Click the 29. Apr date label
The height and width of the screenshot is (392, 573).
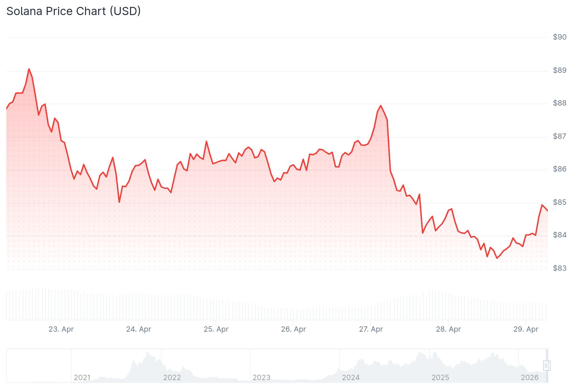pos(526,329)
